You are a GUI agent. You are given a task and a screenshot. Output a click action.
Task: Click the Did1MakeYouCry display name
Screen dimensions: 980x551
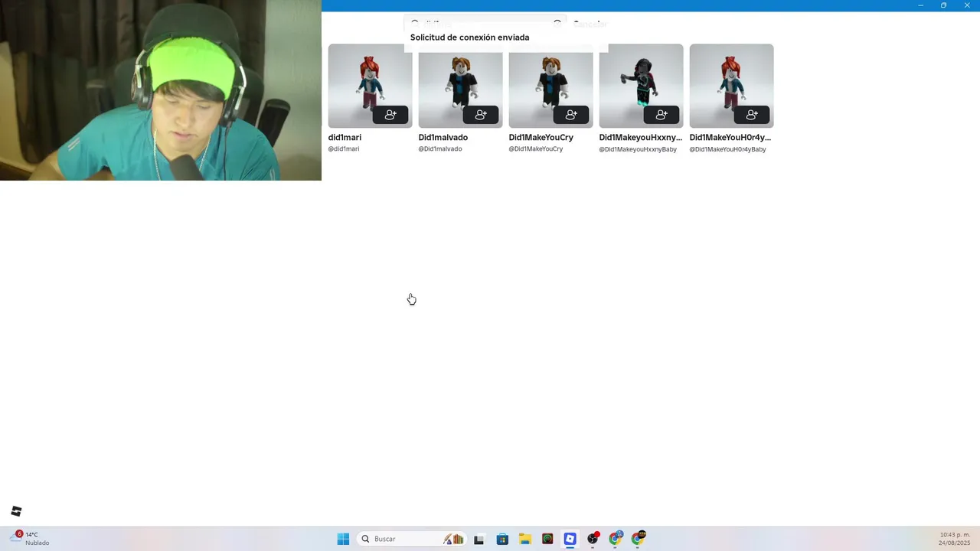point(541,138)
